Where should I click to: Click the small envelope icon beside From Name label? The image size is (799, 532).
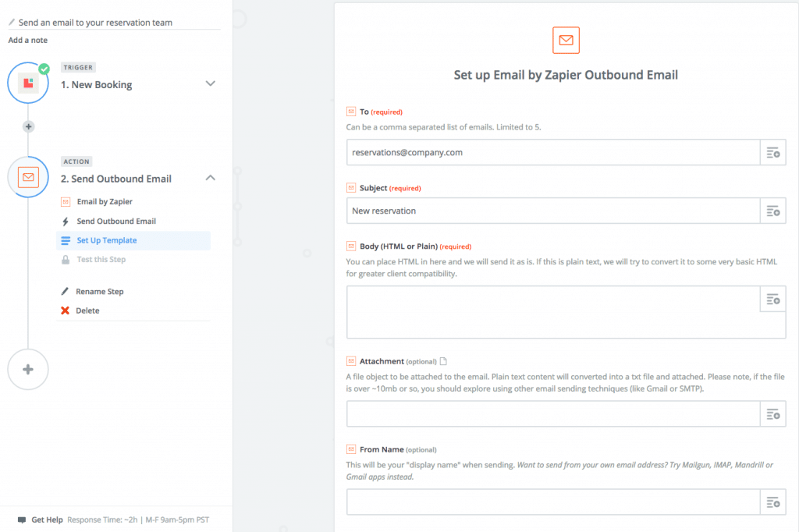(x=351, y=449)
